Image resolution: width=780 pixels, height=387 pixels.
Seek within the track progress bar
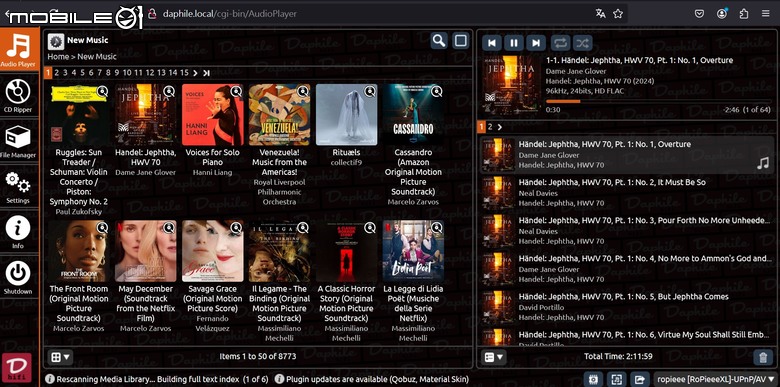[659, 101]
